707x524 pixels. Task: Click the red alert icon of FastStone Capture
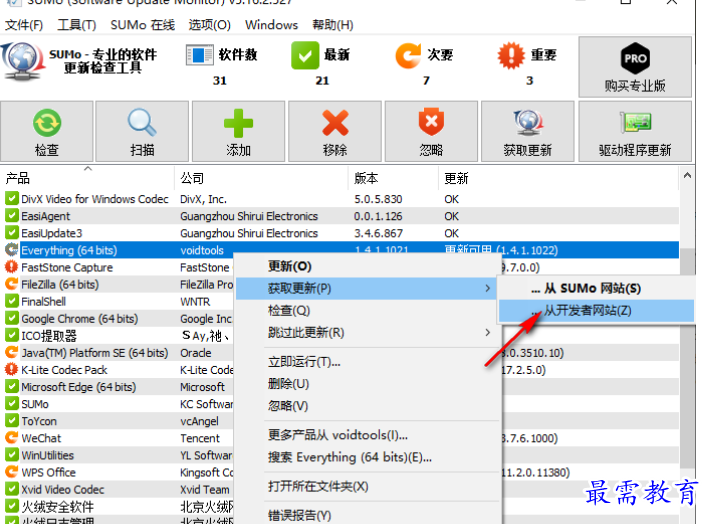pos(12,267)
